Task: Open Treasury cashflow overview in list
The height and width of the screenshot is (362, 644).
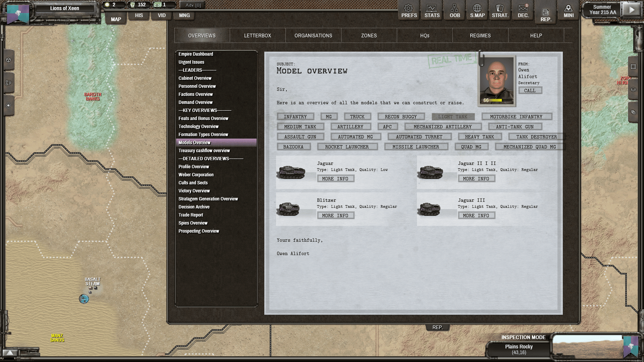Action: point(204,150)
